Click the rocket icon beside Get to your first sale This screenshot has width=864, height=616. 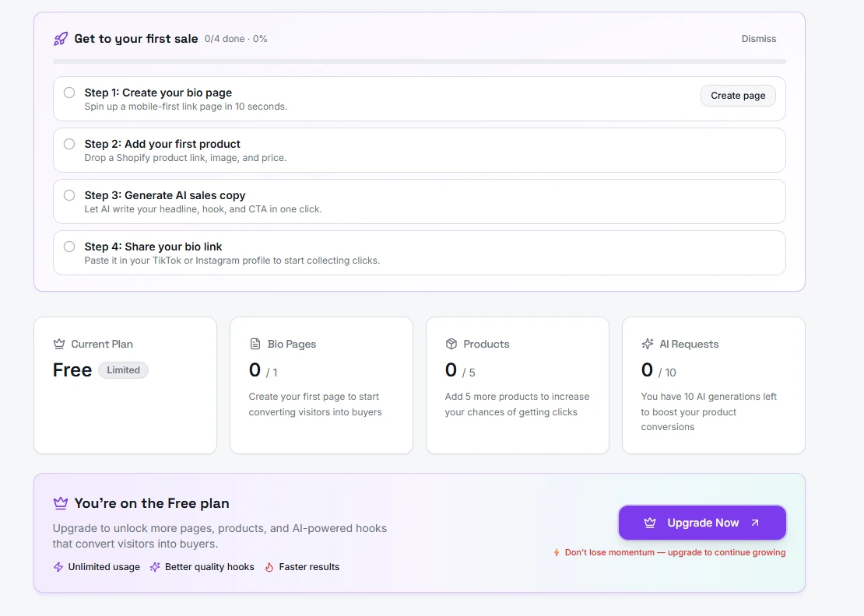[61, 39]
